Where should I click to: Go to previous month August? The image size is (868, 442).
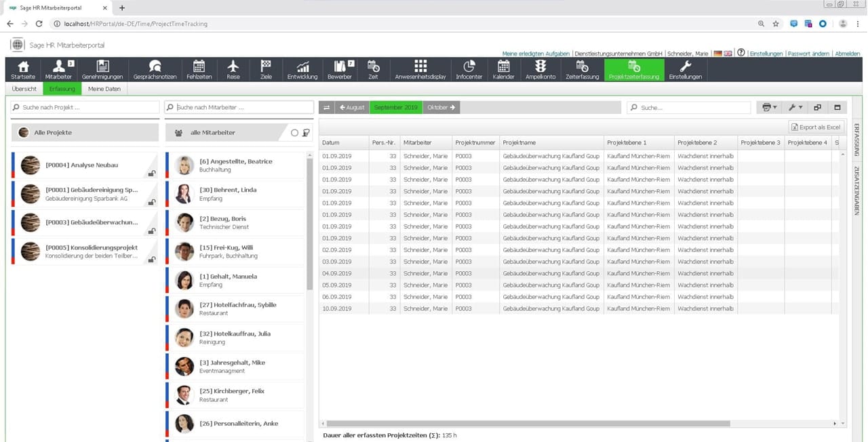pyautogui.click(x=352, y=107)
